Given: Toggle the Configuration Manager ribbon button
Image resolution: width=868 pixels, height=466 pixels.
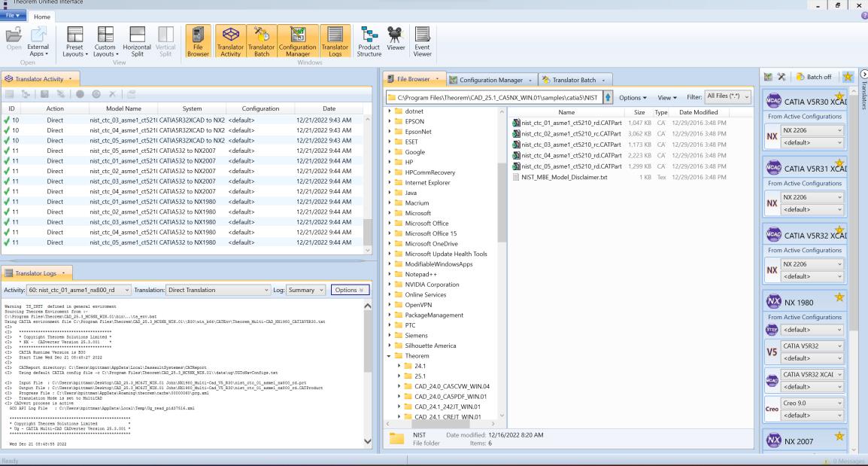Looking at the screenshot, I should tap(298, 41).
